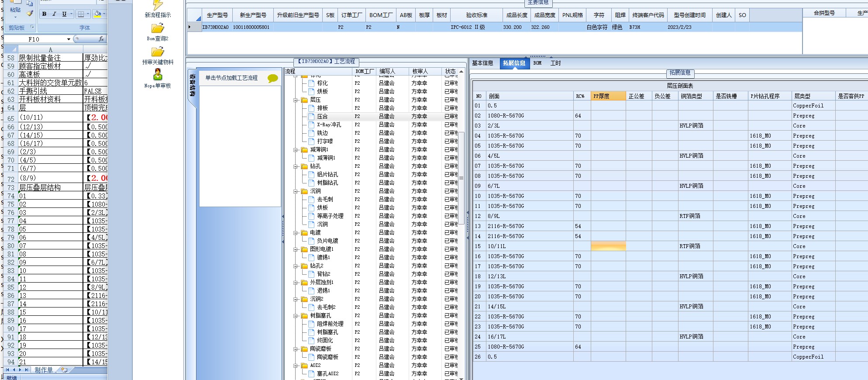Click the Excel select-all corner
868x380 pixels.
click(x=11, y=49)
